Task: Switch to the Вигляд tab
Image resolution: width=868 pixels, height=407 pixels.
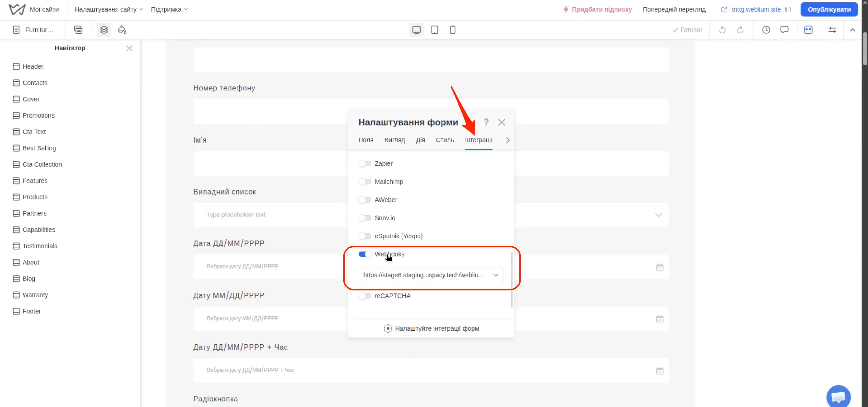Action: click(x=395, y=140)
